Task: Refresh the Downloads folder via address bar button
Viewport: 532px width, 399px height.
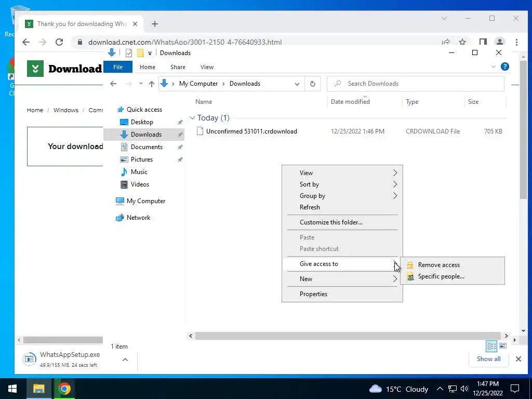Action: [312, 84]
